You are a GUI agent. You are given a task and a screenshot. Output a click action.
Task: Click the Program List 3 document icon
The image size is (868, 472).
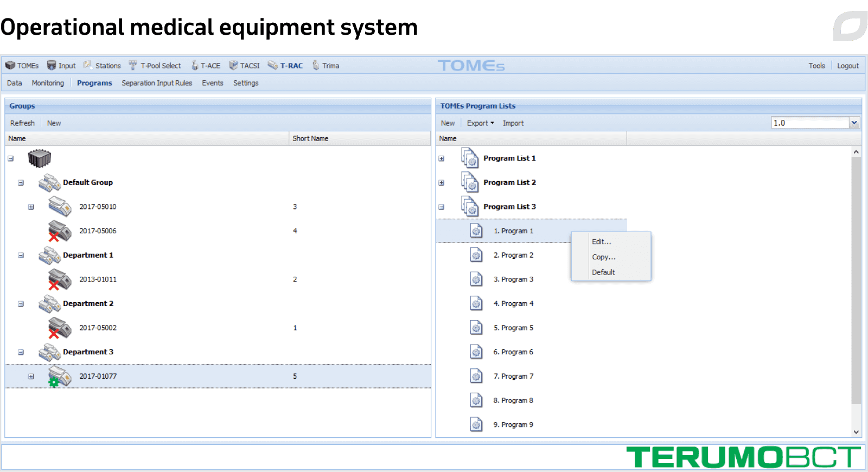[470, 207]
